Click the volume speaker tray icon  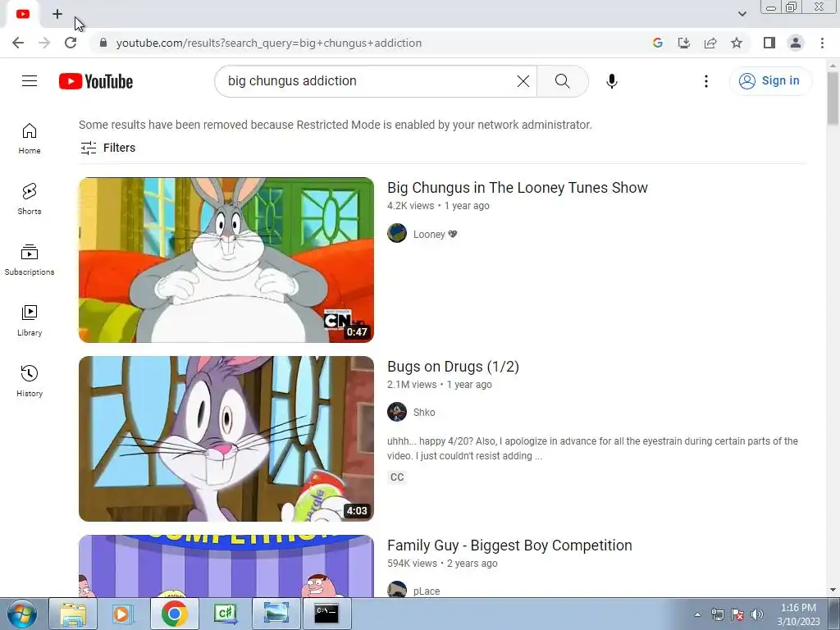(x=757, y=614)
